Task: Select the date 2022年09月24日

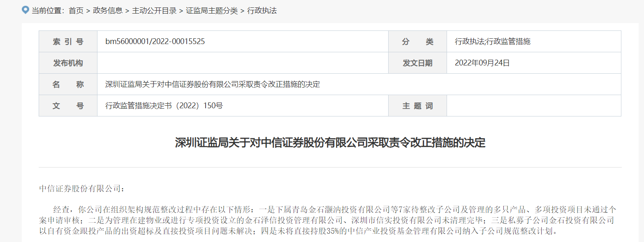Action: tap(482, 63)
